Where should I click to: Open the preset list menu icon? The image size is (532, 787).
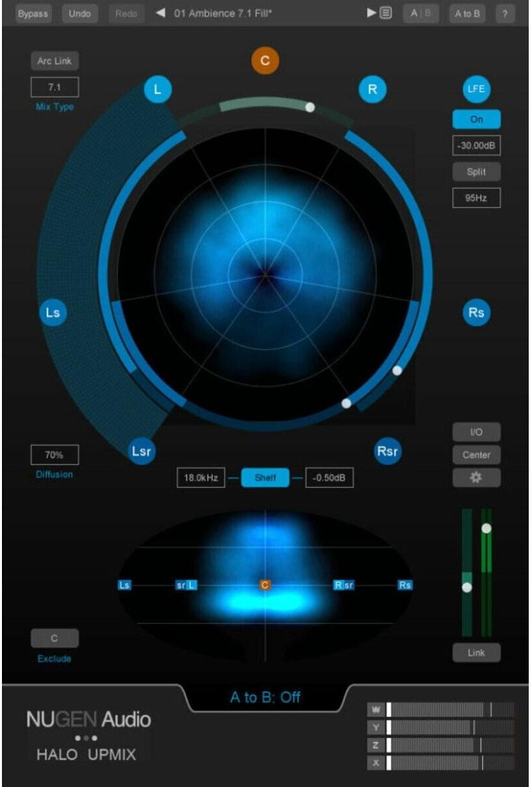point(386,14)
